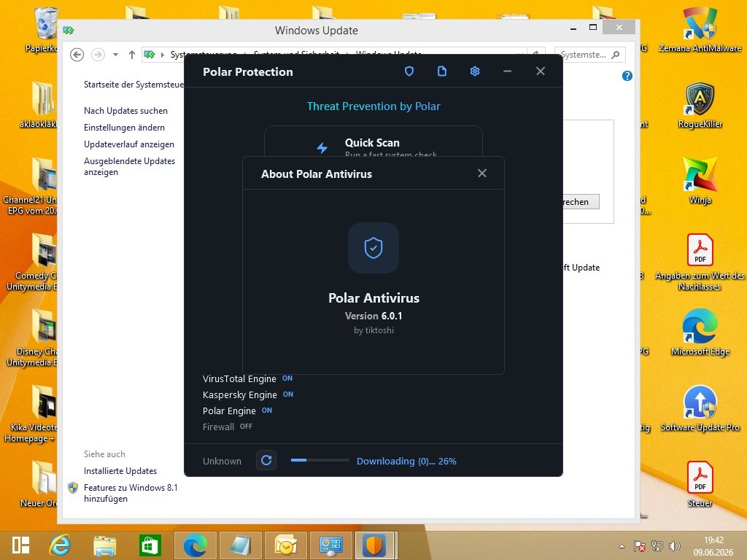Toggle Polar Engine ON switch
Viewport: 747px width, 560px height.
pos(267,411)
